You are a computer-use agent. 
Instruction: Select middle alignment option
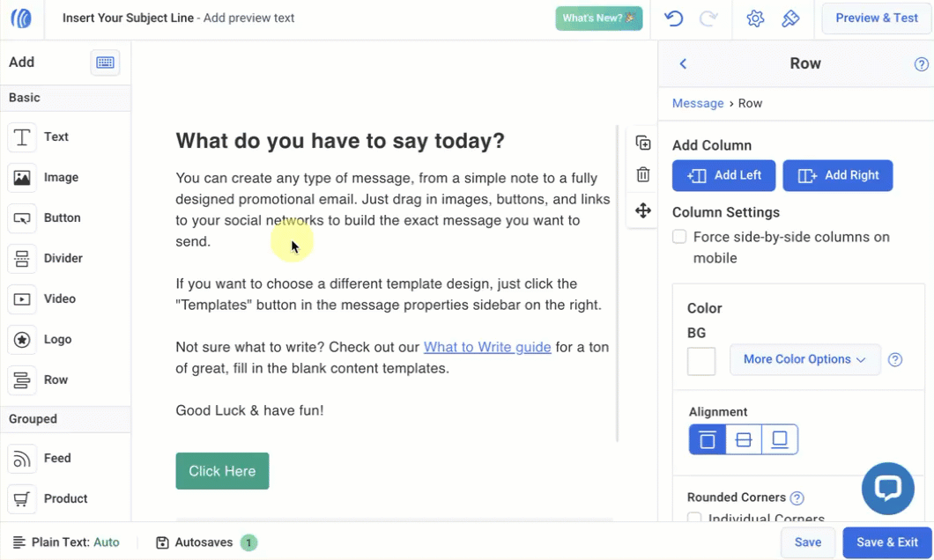(x=744, y=439)
